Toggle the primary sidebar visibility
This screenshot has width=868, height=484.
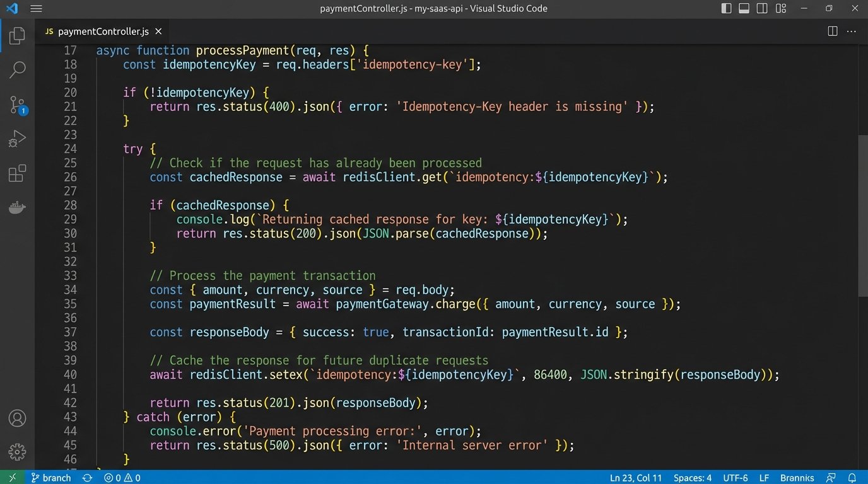726,8
